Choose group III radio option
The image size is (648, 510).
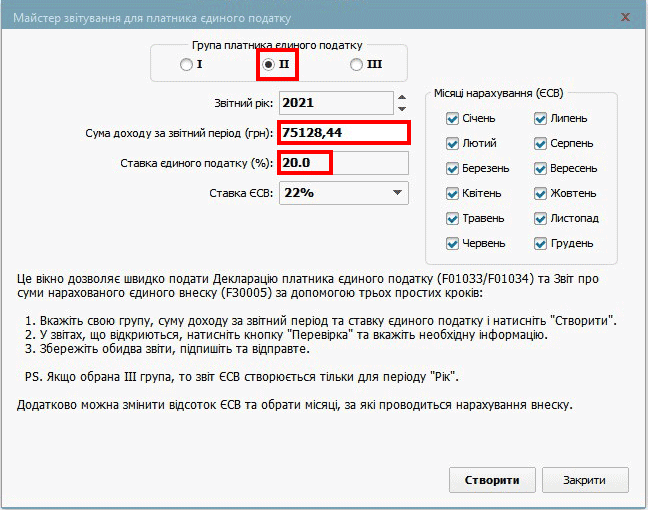coord(357,65)
